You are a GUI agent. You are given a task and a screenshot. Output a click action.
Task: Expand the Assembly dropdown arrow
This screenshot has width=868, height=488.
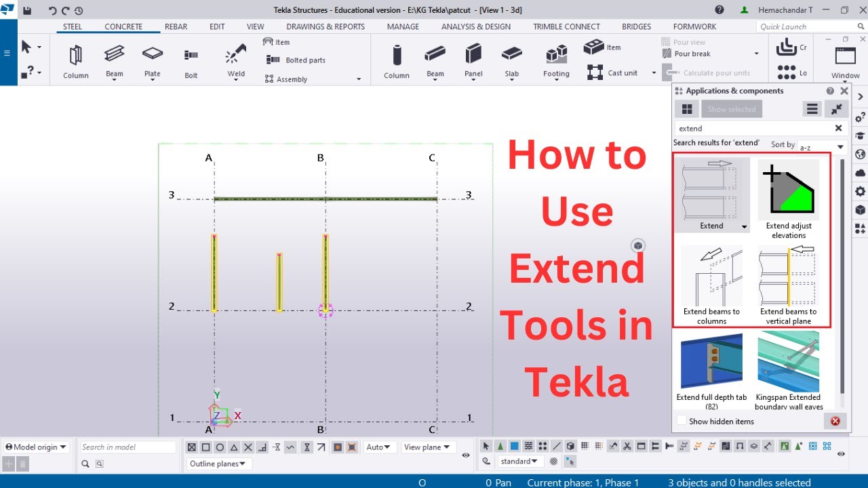(x=359, y=79)
